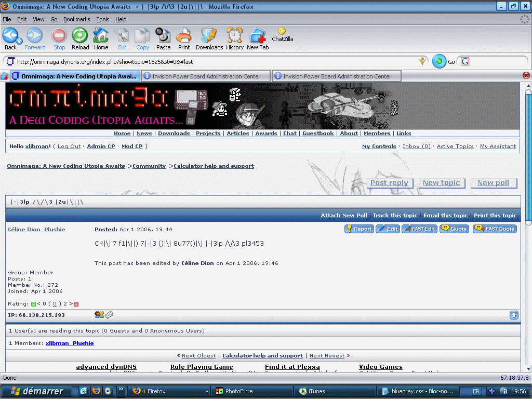This screenshot has width=532, height=399.
Task: Switch to the second Invision Power Board tab
Action: (x=206, y=76)
